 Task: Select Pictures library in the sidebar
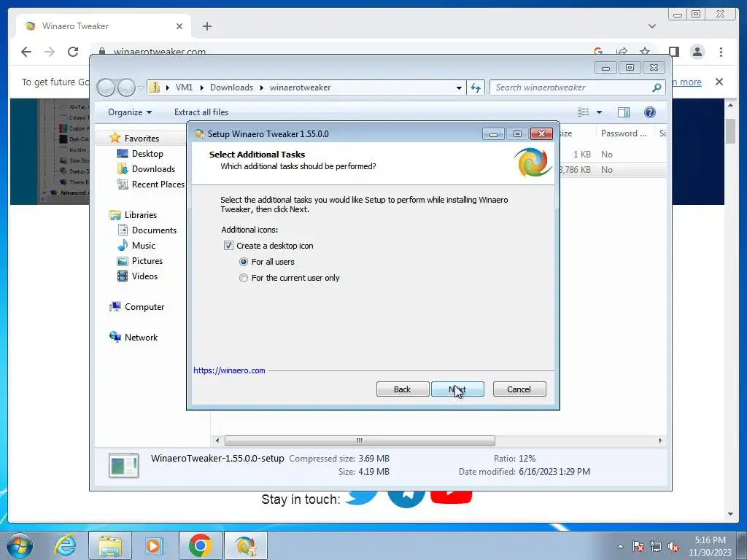pyautogui.click(x=147, y=261)
